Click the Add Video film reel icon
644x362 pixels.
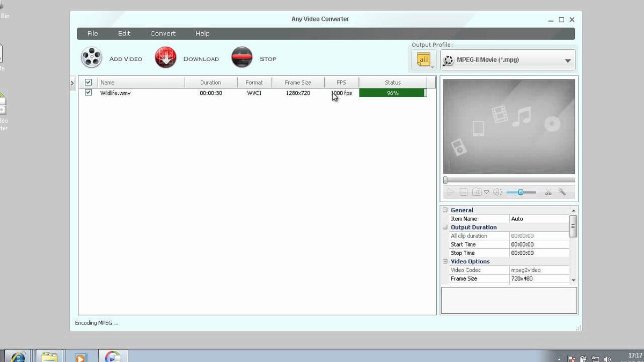tap(91, 57)
